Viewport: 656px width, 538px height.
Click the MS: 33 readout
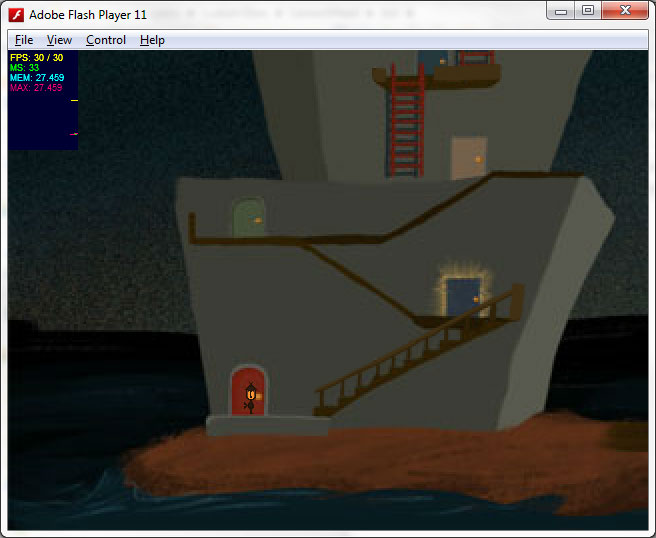click(24, 68)
